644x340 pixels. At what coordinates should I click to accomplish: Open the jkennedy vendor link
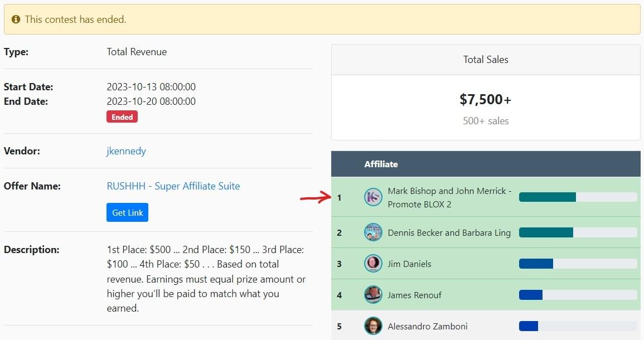point(126,151)
